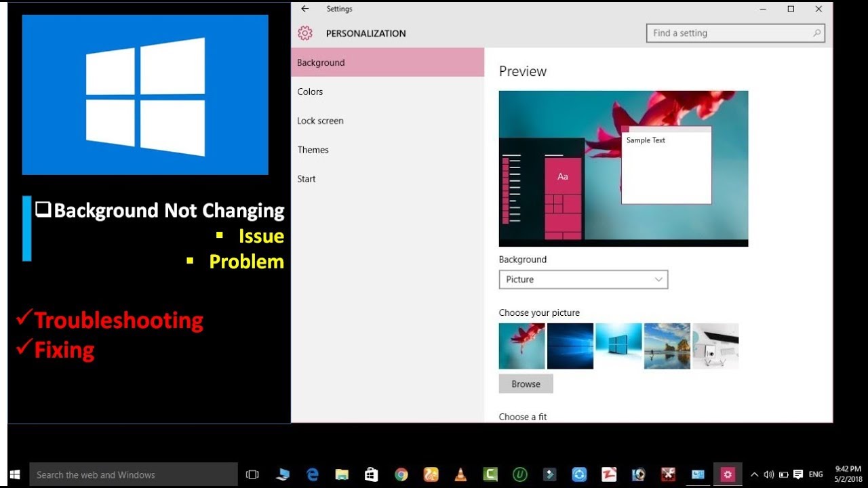Show hidden system tray icons

coord(754,474)
